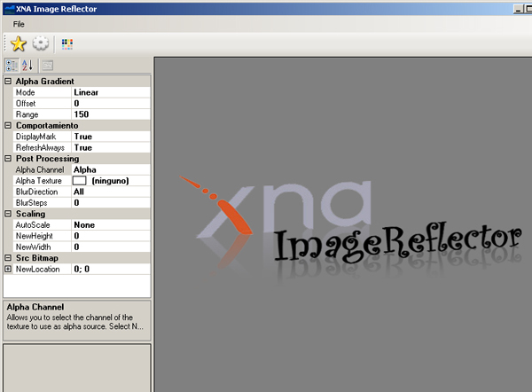This screenshot has width=532, height=392.
Task: Click the gear settings toolbar icon
Action: (41, 43)
